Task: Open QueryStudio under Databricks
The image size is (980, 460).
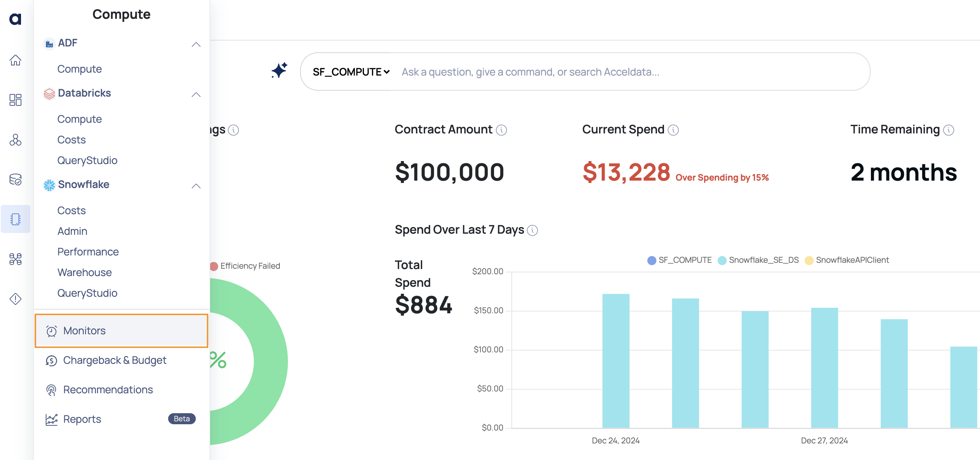Action: tap(87, 160)
